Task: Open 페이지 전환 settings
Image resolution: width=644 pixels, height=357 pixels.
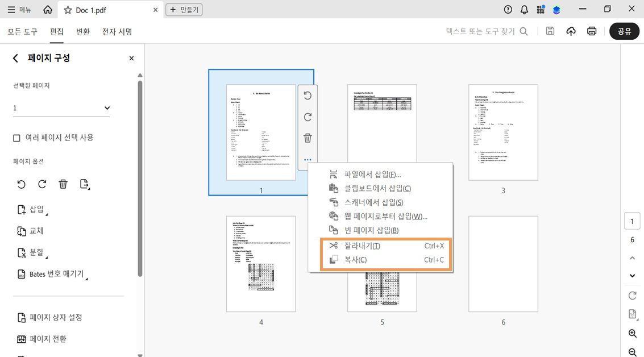Action: (48, 339)
